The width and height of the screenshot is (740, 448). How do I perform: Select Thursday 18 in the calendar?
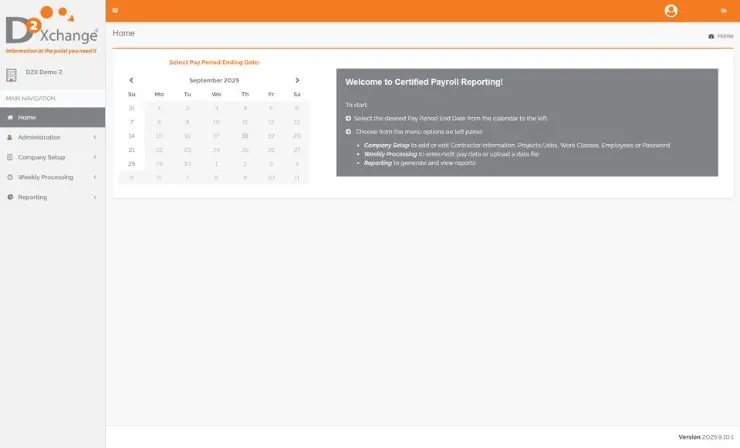[x=245, y=136]
